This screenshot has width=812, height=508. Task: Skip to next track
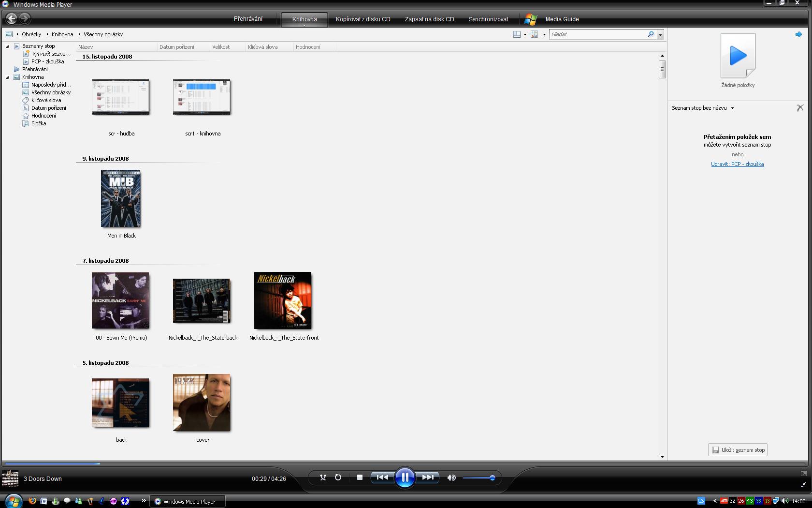[428, 478]
